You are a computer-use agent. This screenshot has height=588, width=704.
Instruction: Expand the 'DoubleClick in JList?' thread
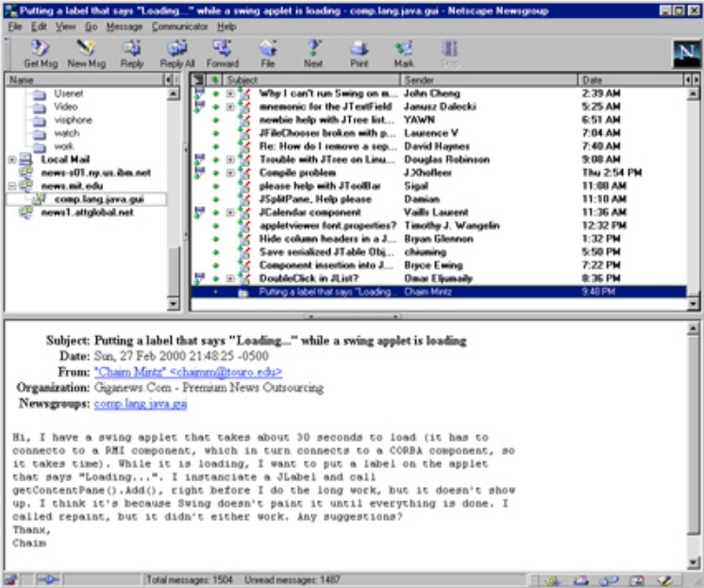tap(230, 278)
